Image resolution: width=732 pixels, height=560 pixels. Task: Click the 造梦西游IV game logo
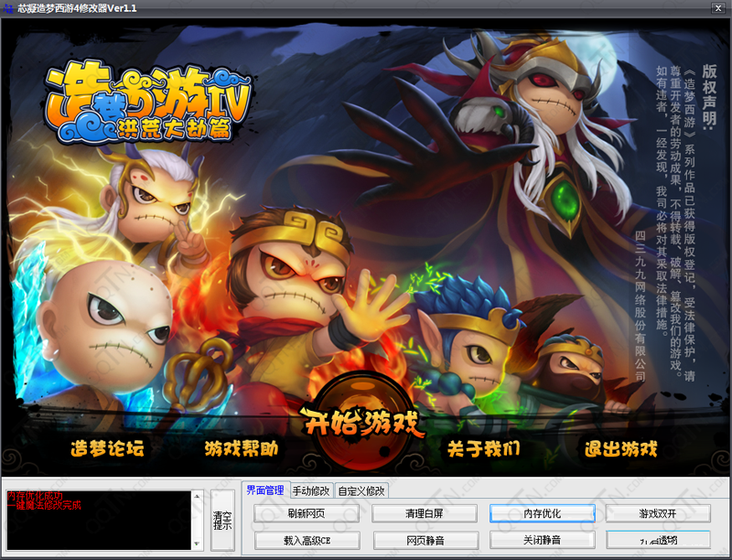click(148, 103)
